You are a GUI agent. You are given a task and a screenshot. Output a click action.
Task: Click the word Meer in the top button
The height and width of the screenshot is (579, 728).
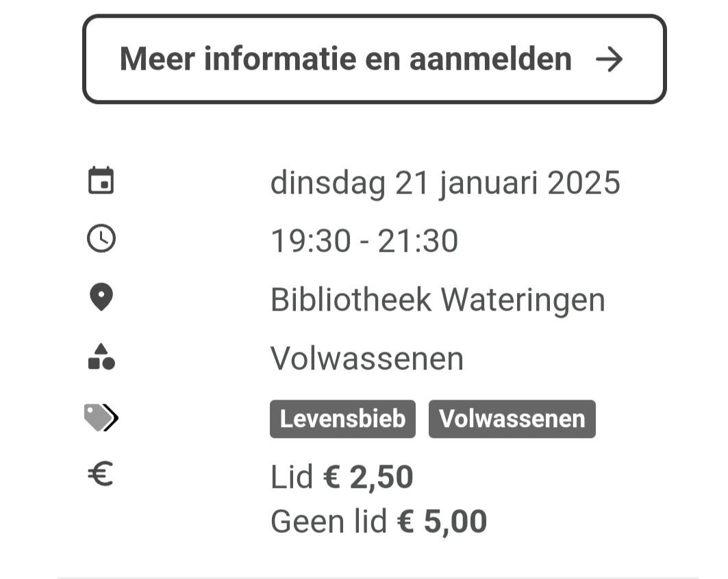157,59
